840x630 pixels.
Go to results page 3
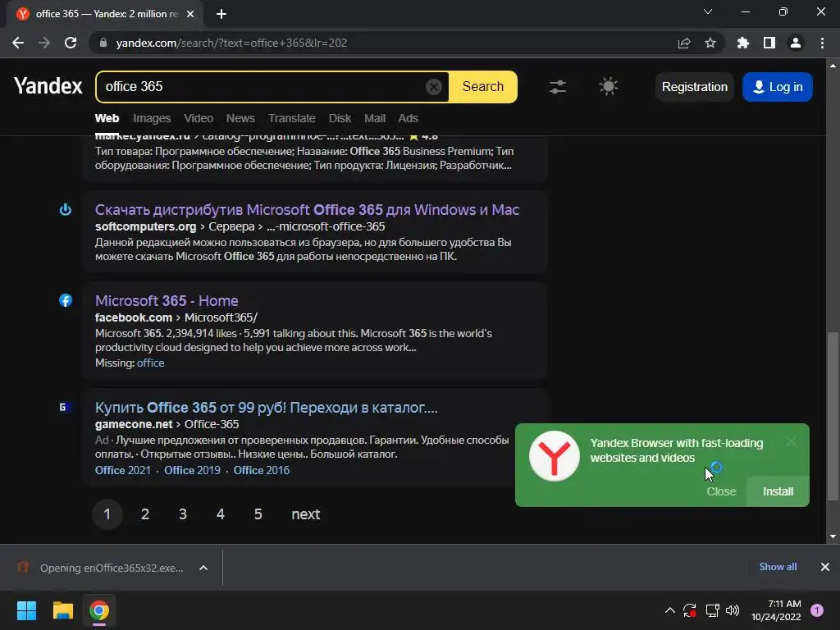click(183, 514)
